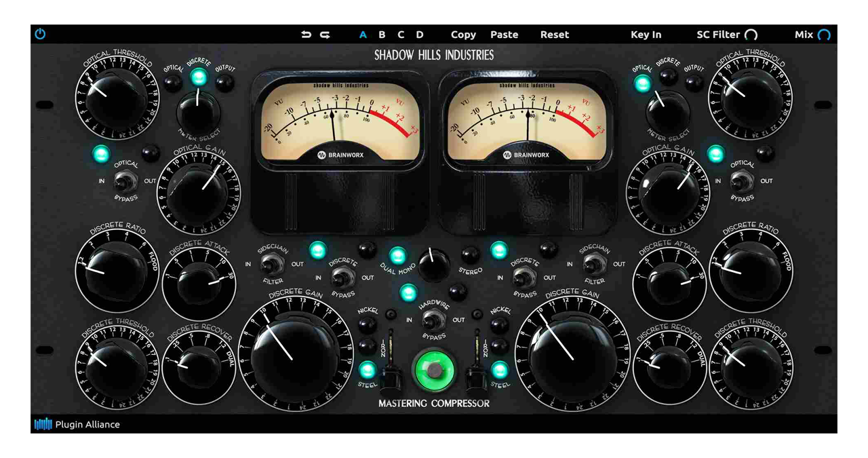Click the left Discrete Attack knob
868x458 pixels.
(199, 284)
